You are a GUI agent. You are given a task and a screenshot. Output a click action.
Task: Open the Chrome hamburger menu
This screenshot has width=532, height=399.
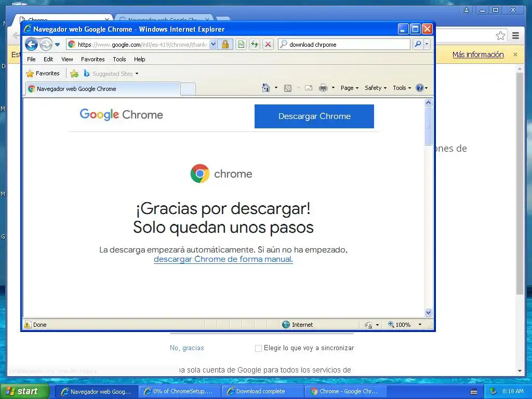click(x=516, y=36)
